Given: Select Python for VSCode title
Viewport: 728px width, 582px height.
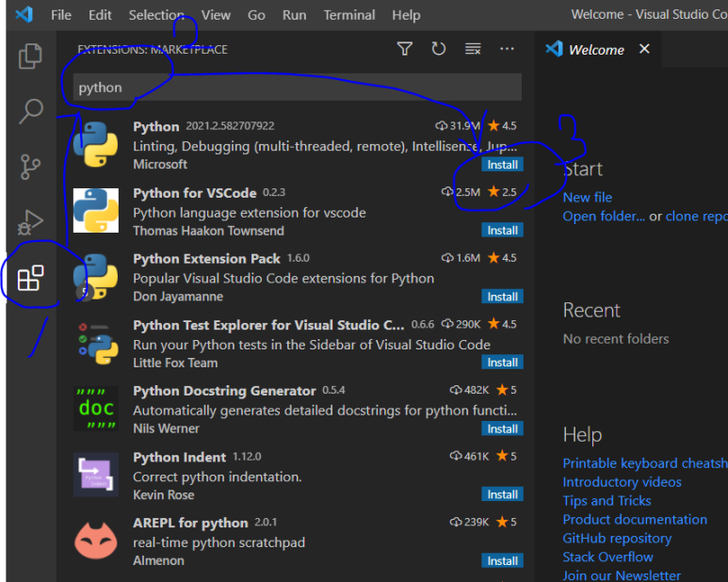Looking at the screenshot, I should pos(195,193).
